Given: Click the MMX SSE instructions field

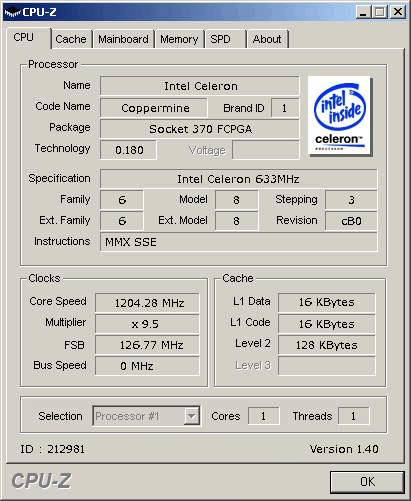Looking at the screenshot, I should pos(239,242).
